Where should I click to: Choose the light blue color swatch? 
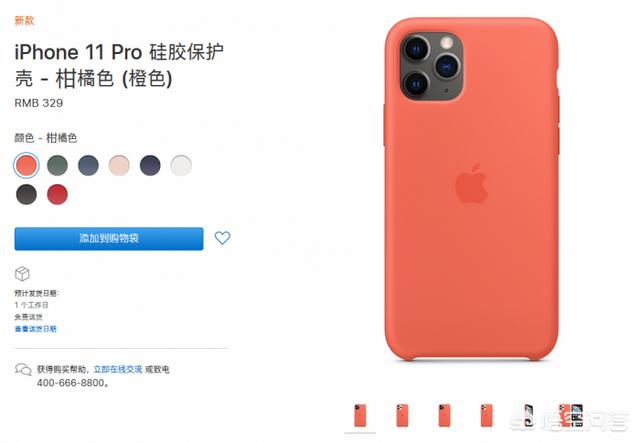click(x=88, y=165)
